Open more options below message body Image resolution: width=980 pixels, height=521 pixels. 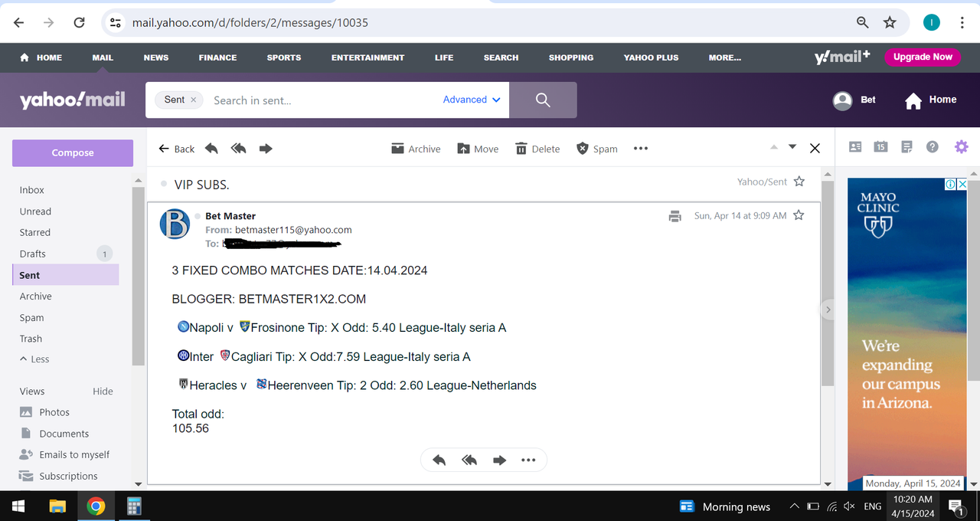tap(528, 460)
